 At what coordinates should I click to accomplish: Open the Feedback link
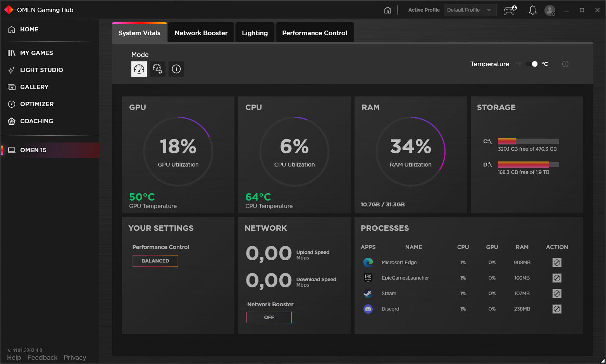point(42,357)
